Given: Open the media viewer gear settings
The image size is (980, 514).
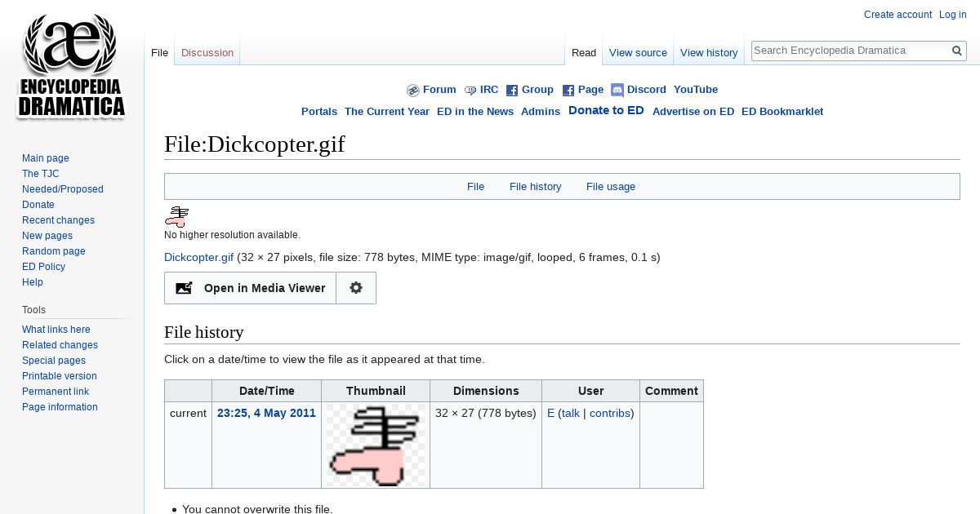Looking at the screenshot, I should pyautogui.click(x=356, y=288).
